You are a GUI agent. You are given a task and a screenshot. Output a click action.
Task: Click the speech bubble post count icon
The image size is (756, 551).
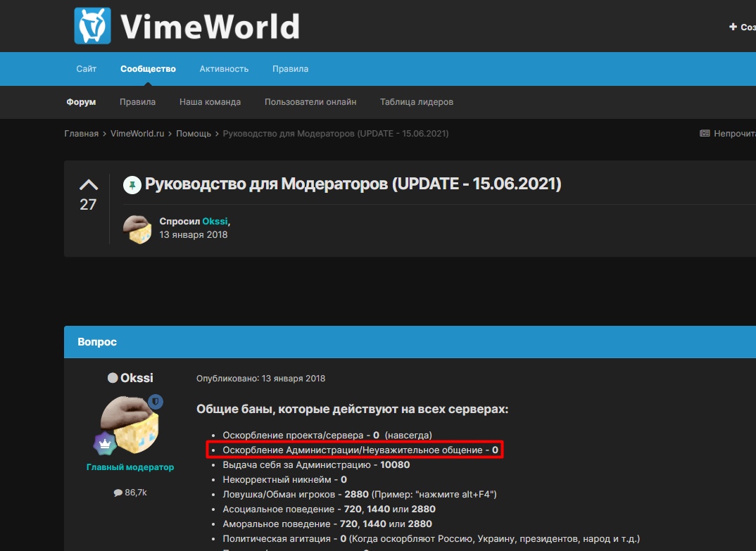tap(118, 493)
